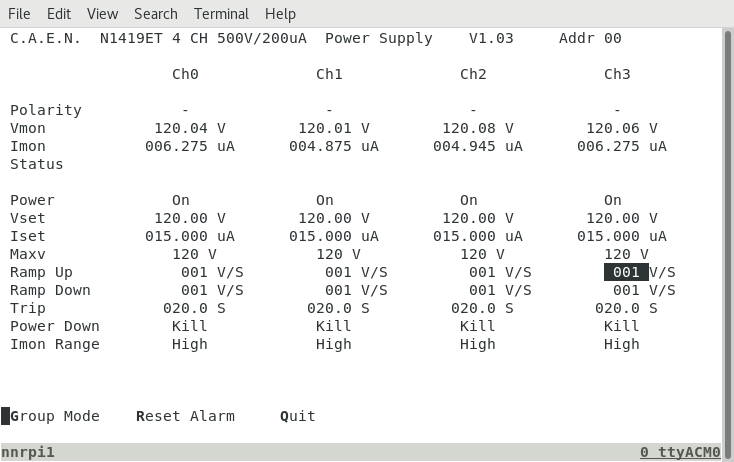Click the terminal vertical scrollbar
Viewport: 734px width, 462px height.
[727, 234]
